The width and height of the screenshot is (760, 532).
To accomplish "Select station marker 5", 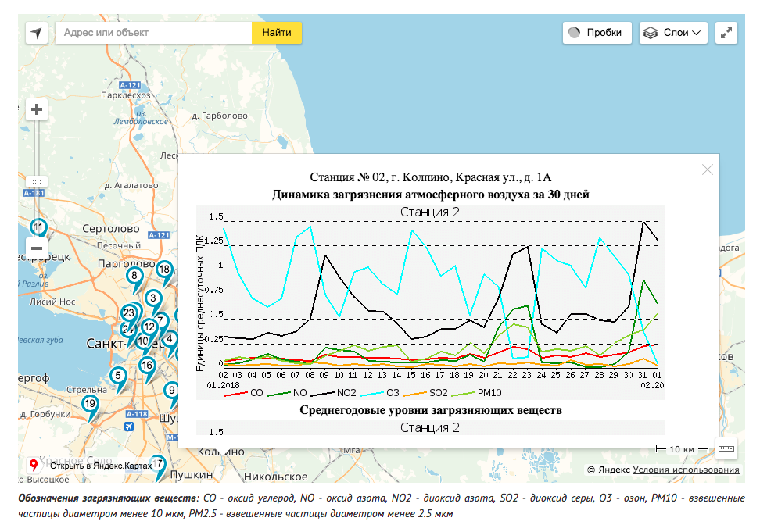I will 118,376.
